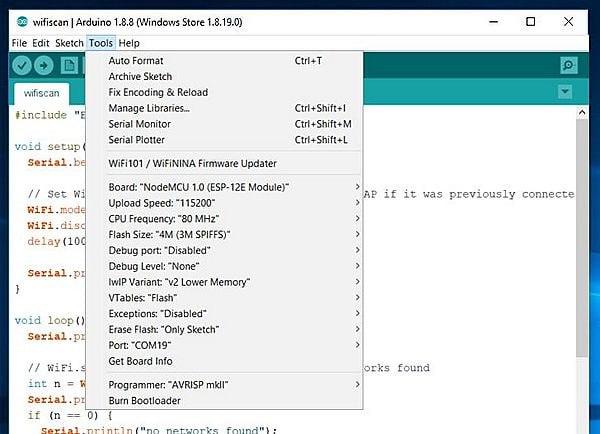Click the New sketch document icon
The width and height of the screenshot is (600, 434).
[69, 66]
